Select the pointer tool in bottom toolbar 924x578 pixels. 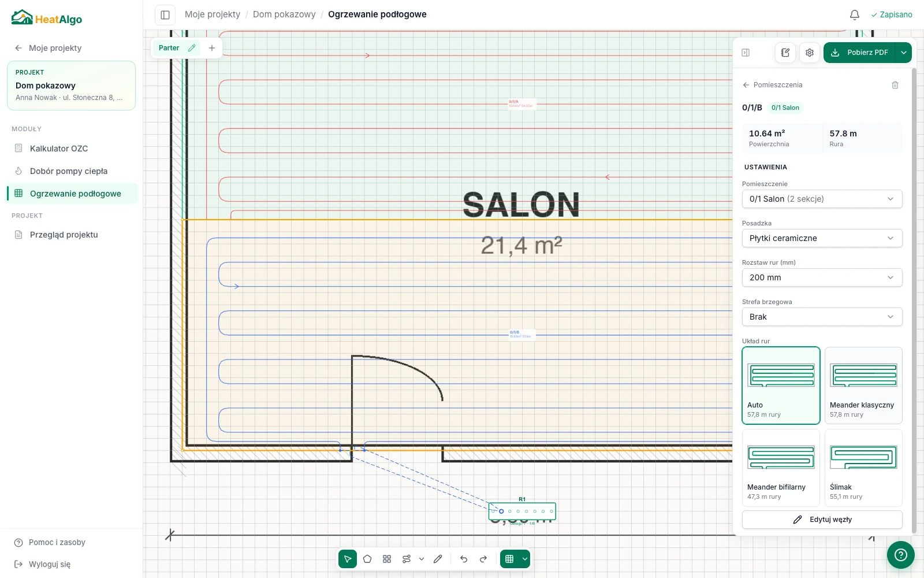348,559
